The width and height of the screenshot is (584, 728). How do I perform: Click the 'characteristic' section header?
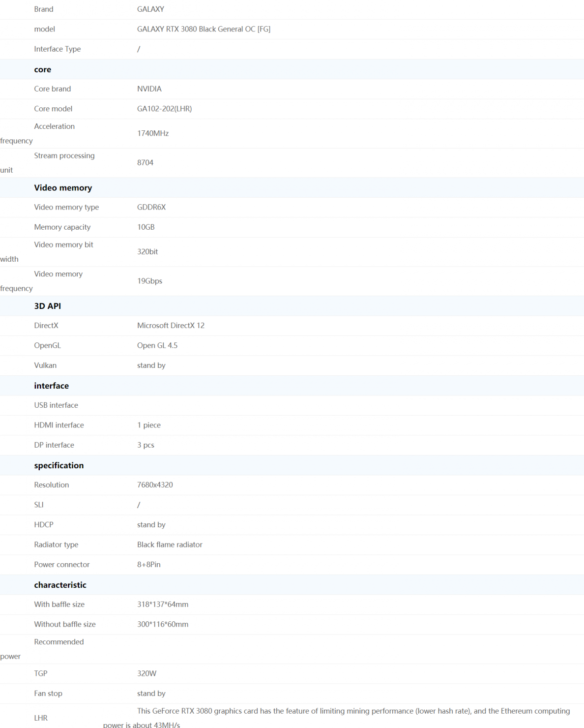pyautogui.click(x=60, y=585)
